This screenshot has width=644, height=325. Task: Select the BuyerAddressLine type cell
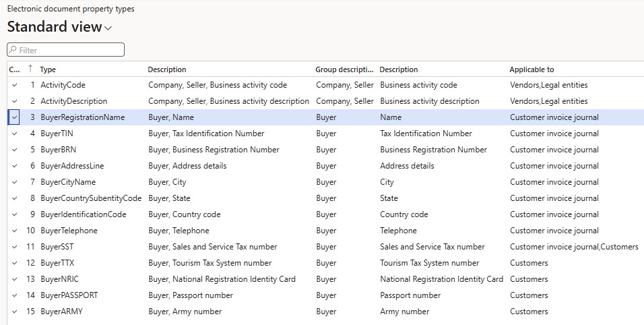click(x=72, y=166)
